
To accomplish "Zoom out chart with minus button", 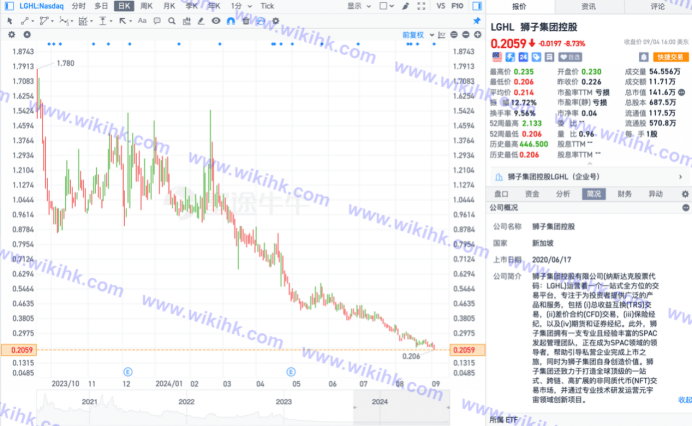I will point(466,34).
